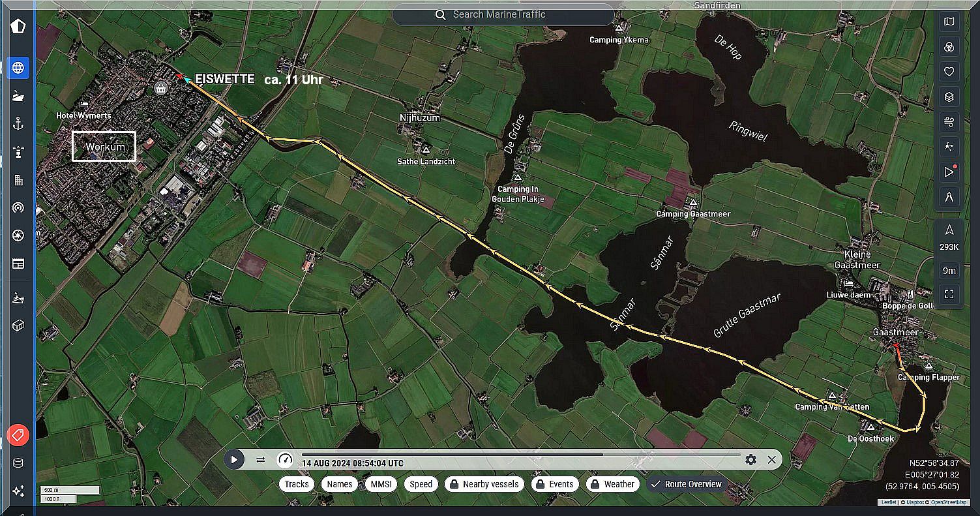
Task: Select the lighthouse icon in left sidebar
Action: [x=18, y=152]
